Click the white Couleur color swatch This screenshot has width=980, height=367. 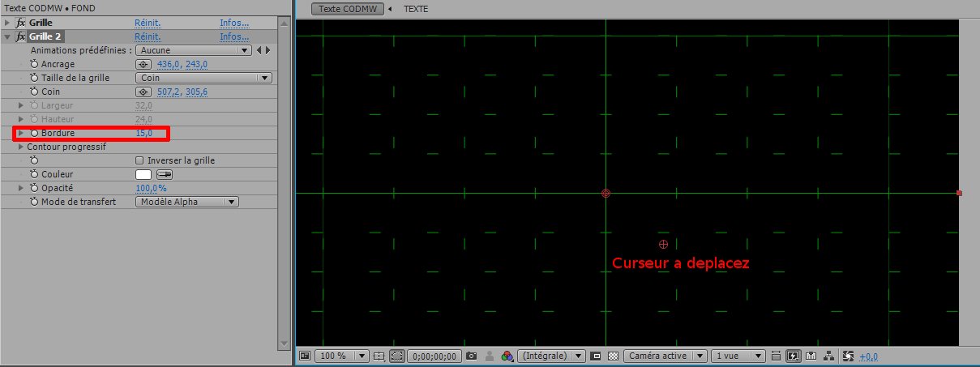tap(143, 174)
